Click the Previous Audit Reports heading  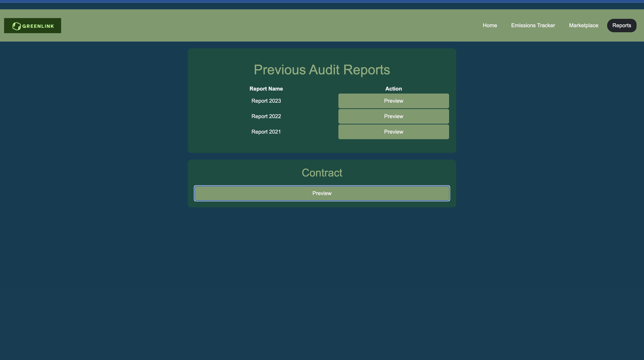(x=322, y=70)
